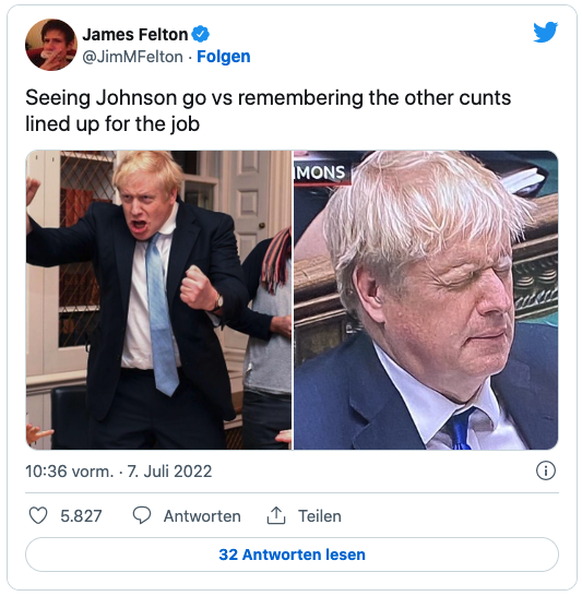Select the Antworten reply label
The image size is (582, 596).
pos(202,516)
